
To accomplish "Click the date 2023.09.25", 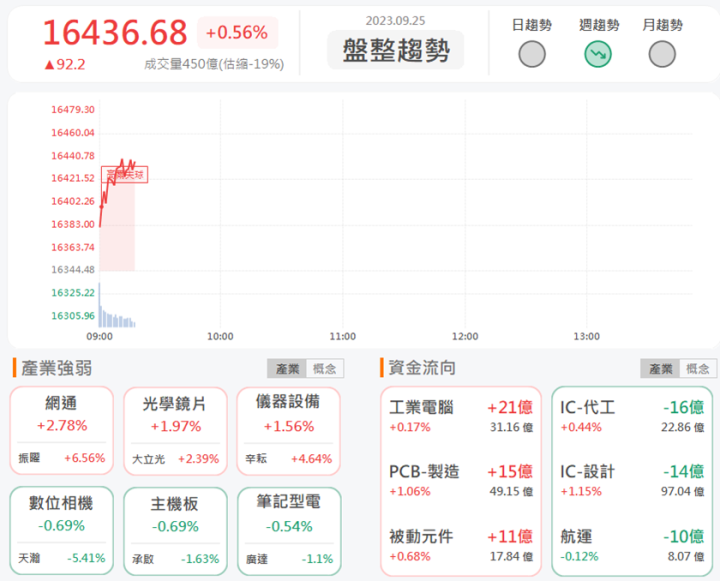I will (395, 21).
